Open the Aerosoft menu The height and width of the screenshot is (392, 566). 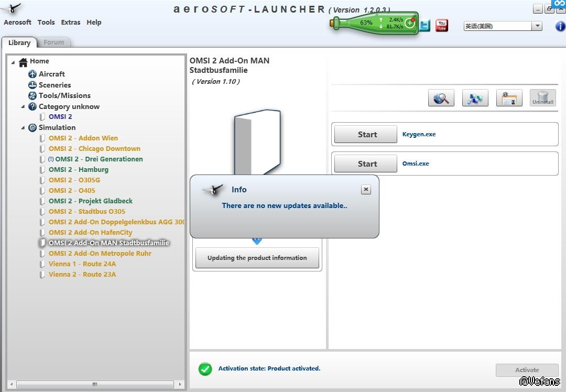[x=17, y=22]
